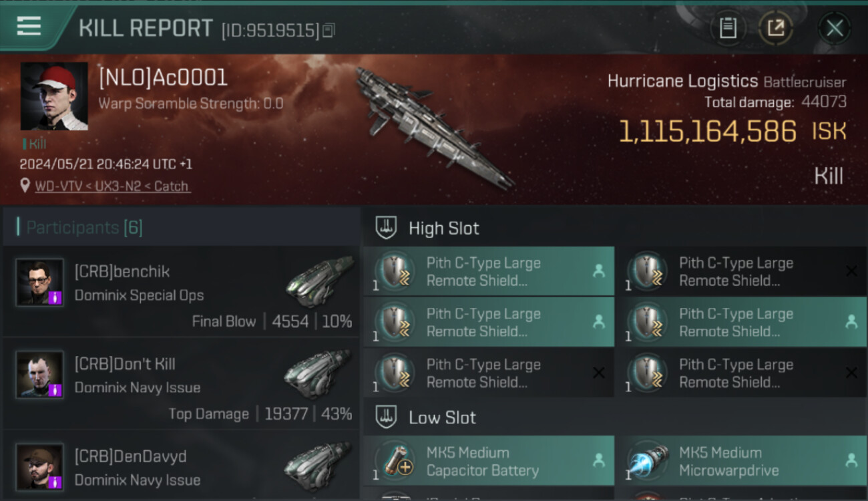The image size is (868, 501).
Task: Open the hamburger menu icon
Action: click(29, 26)
